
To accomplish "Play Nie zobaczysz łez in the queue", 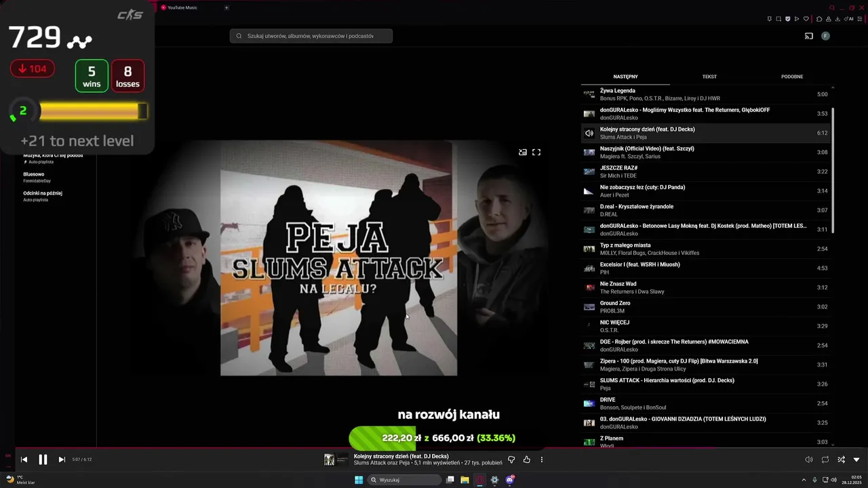I will [x=705, y=191].
